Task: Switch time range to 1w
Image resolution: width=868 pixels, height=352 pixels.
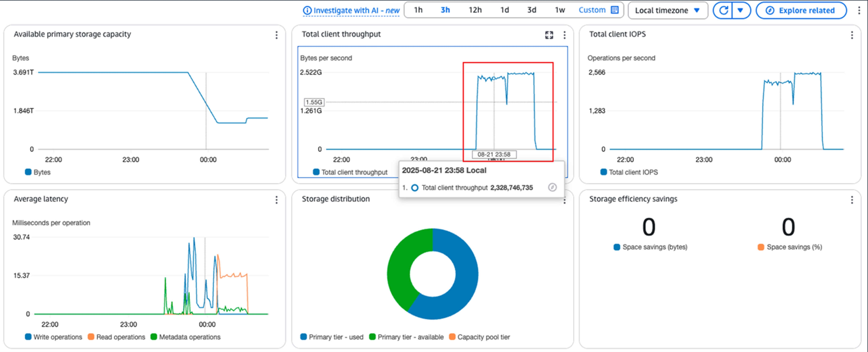Action: (560, 10)
